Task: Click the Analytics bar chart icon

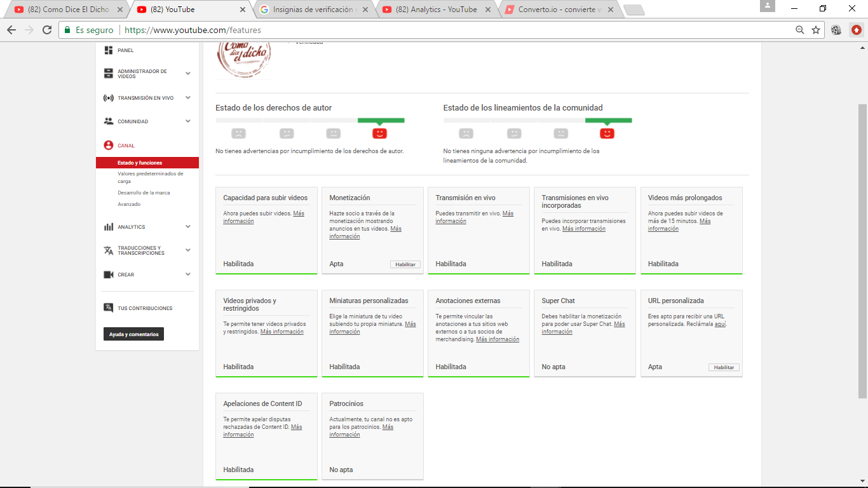Action: (109, 227)
